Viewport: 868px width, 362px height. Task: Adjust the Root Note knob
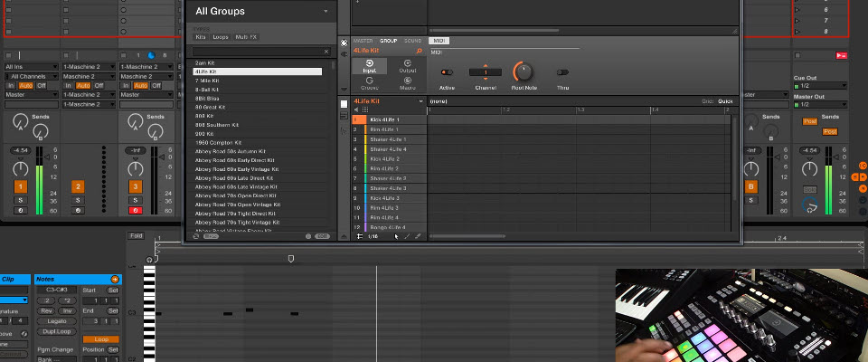tap(523, 71)
